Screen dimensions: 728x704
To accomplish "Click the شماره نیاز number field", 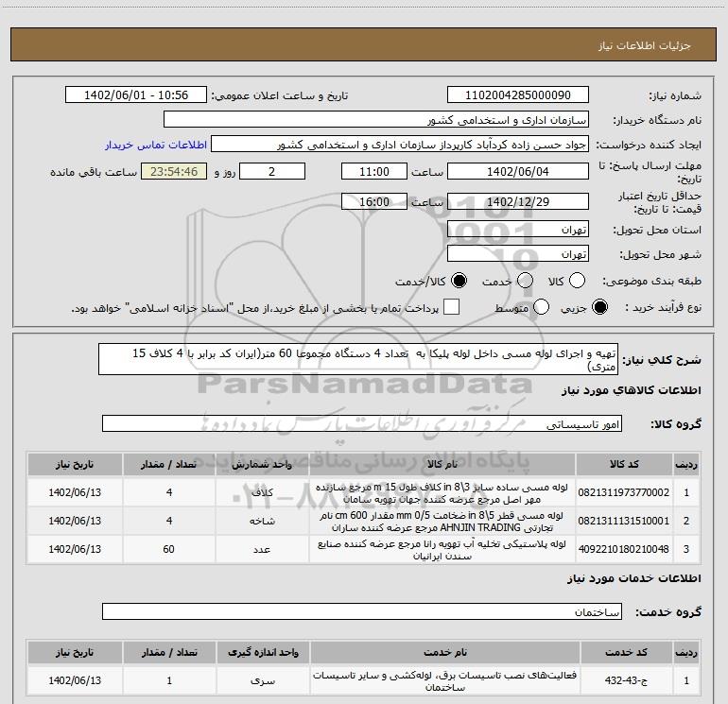I will click(517, 95).
